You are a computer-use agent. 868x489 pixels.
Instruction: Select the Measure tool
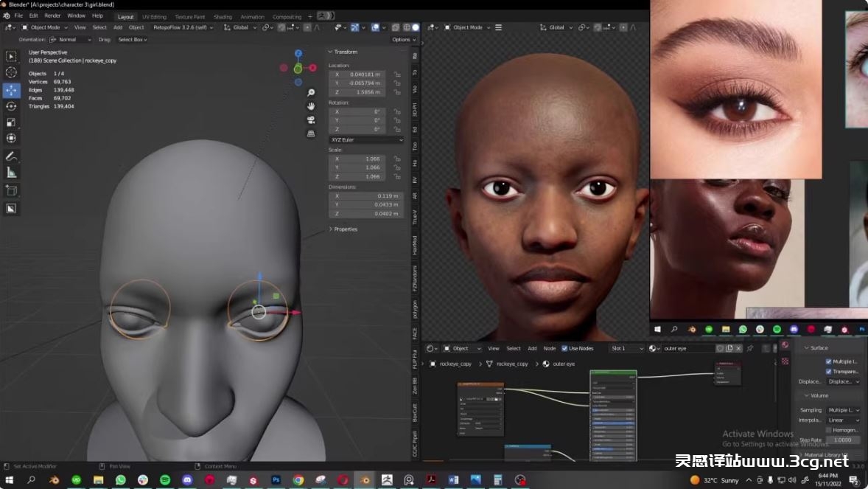11,173
